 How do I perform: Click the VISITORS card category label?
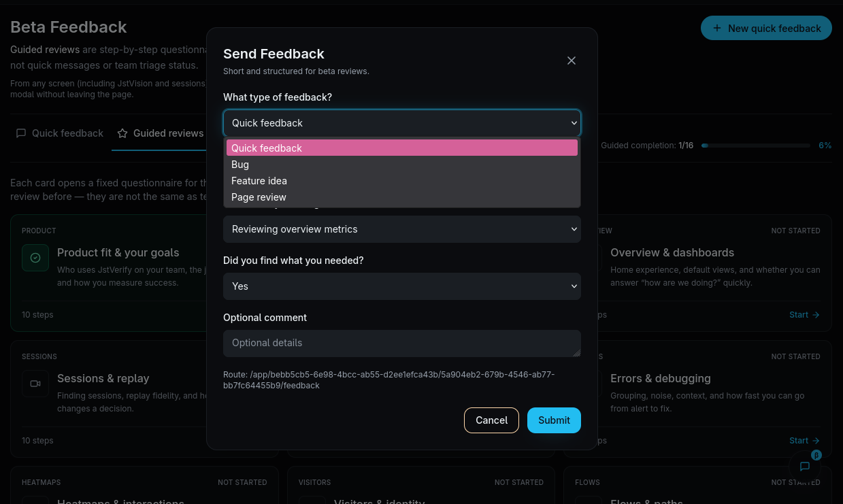point(314,482)
